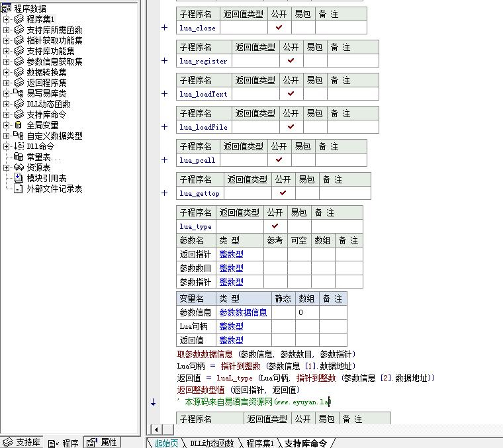Click the 返回整数型值 code line
The width and height of the screenshot is (503, 448).
(x=238, y=390)
